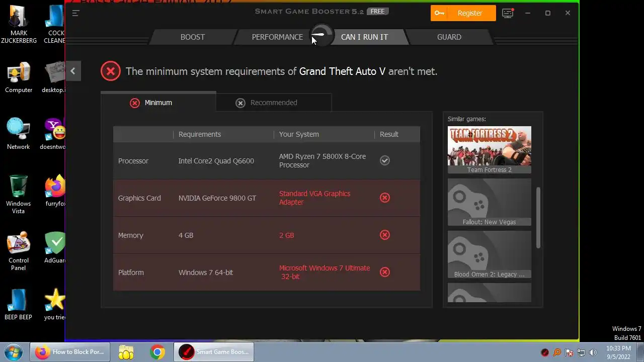This screenshot has width=644, height=362.
Task: Click the Requirements column header
Action: coord(200,134)
